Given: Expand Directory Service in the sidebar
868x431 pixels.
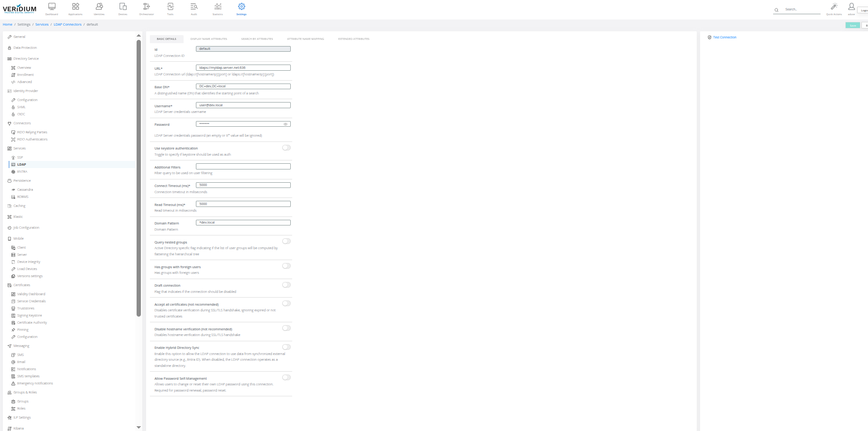Looking at the screenshot, I should [26, 59].
